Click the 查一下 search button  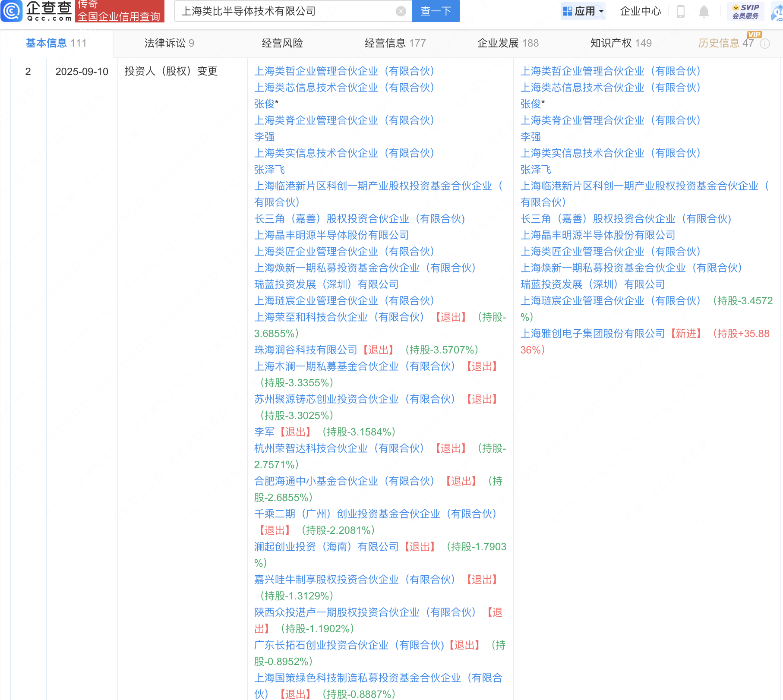coord(436,11)
